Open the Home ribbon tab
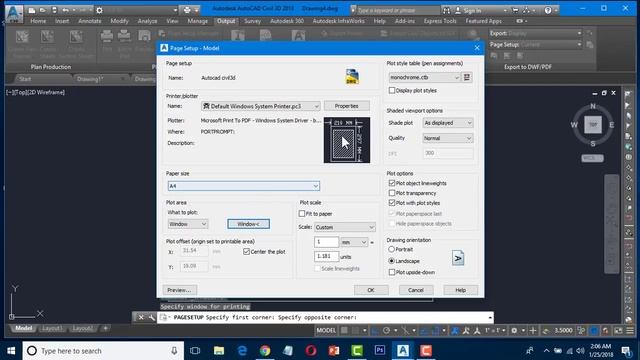Image resolution: width=640 pixels, height=360 pixels. coord(38,21)
